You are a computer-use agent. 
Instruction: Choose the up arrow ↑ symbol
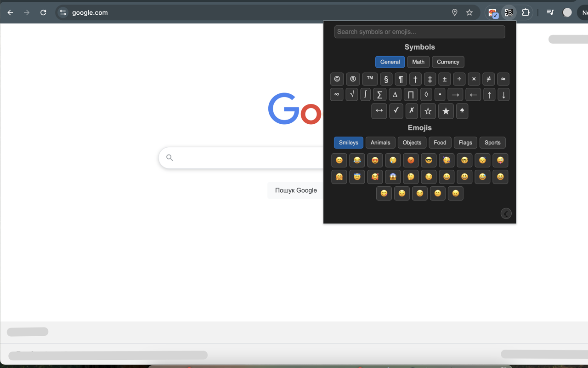[x=490, y=95]
